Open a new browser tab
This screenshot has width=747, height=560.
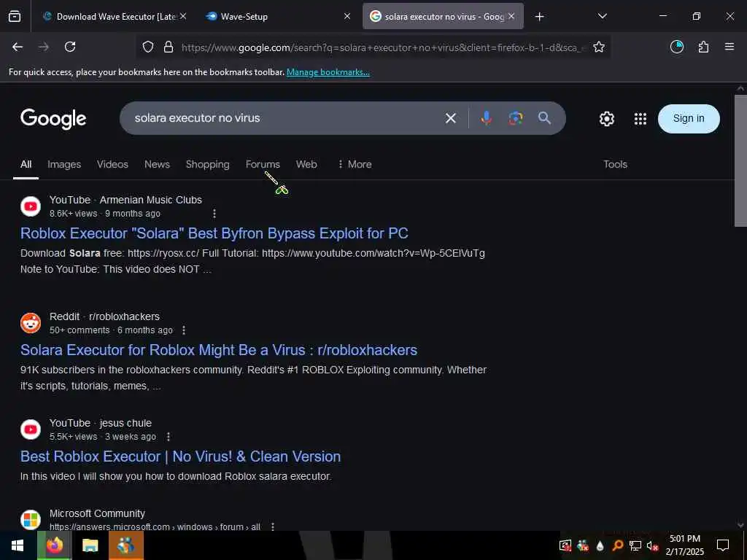click(539, 17)
